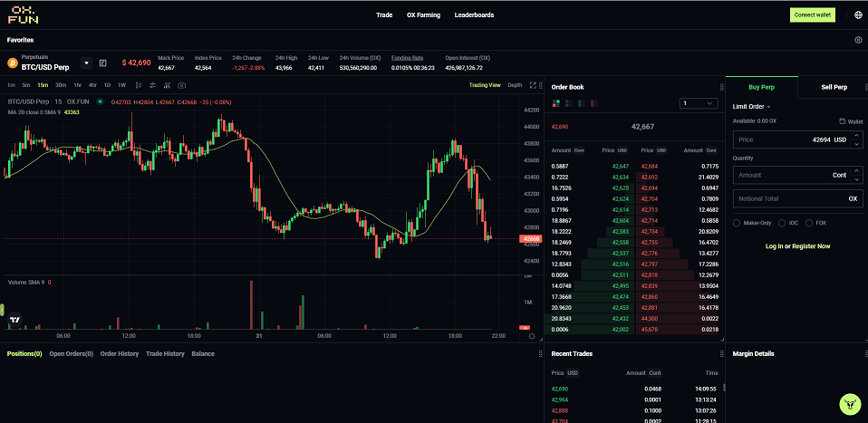Image resolution: width=868 pixels, height=423 pixels.
Task: Click chart panel drag handle
Action: (540, 86)
